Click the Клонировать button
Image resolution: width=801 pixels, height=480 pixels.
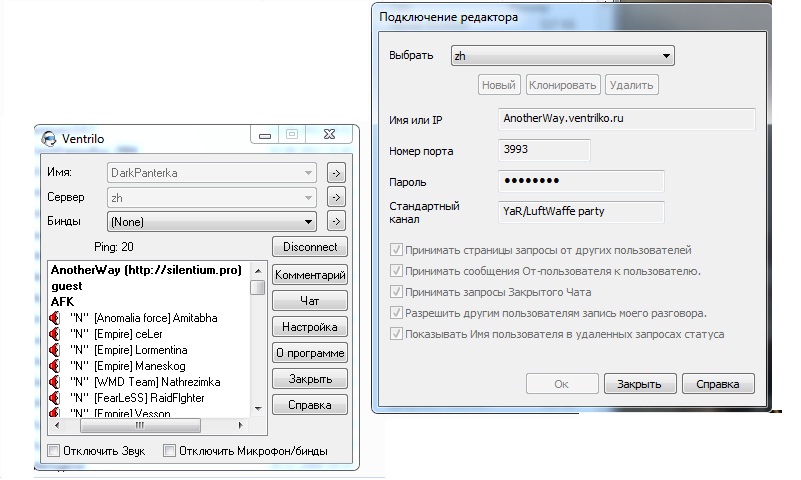pos(562,85)
